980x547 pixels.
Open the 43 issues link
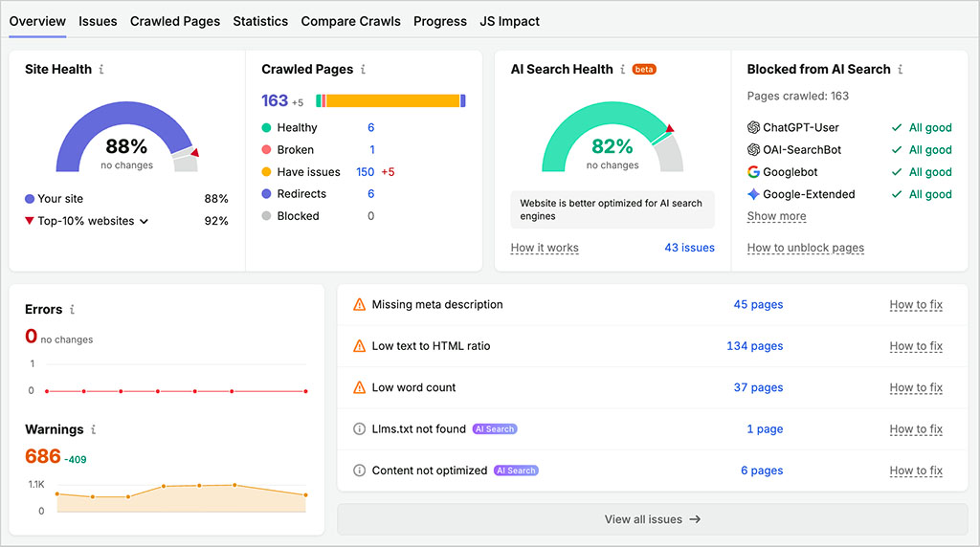pos(689,248)
